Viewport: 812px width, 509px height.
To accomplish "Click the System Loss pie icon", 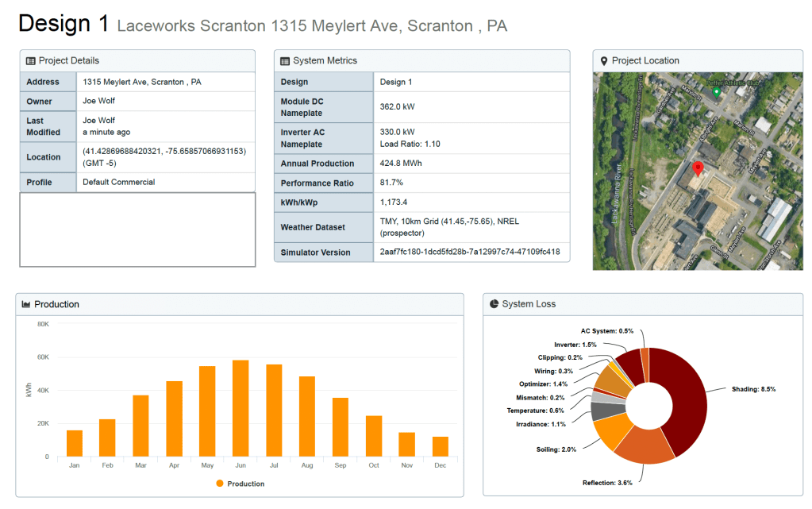I will 494,304.
